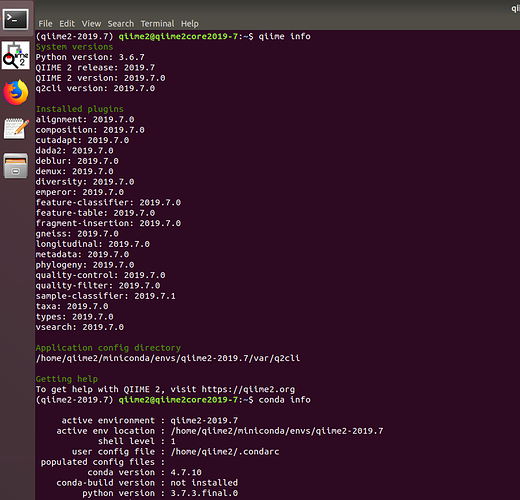Click the 'conda version : 4.7.10' line
The image size is (520, 500).
pos(145,472)
